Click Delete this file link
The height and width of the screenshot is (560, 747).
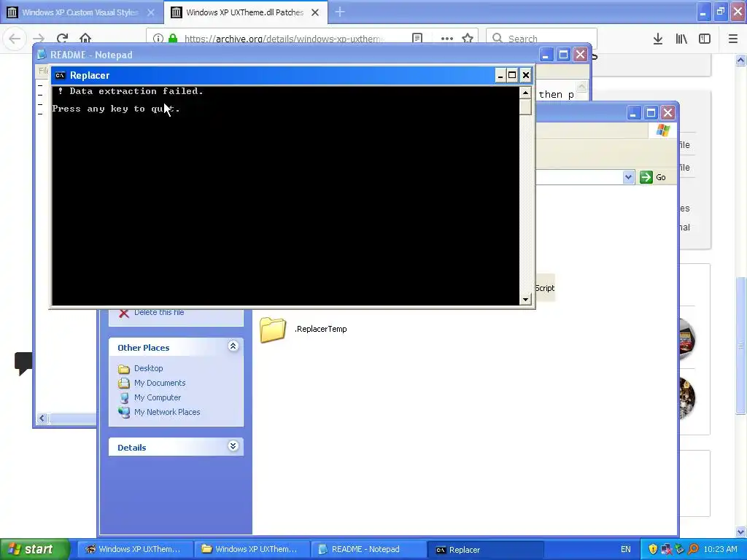(x=159, y=312)
